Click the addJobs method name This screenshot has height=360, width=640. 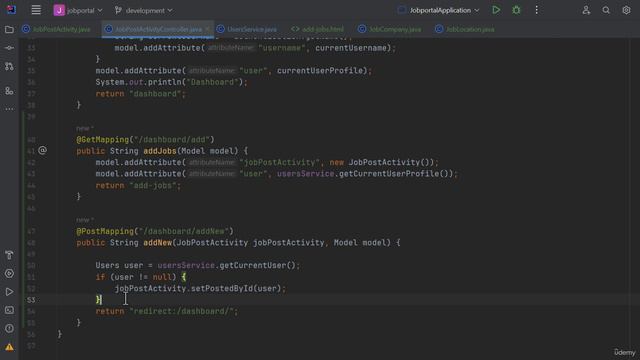(x=160, y=151)
